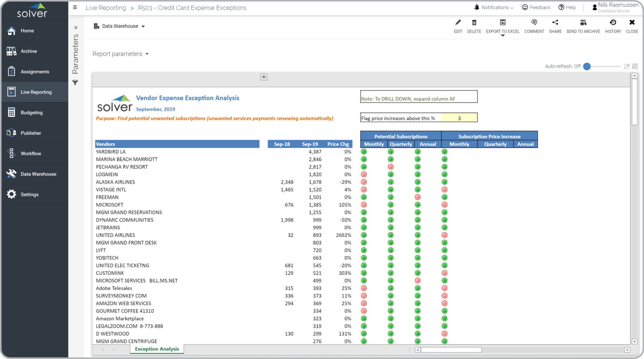The height and width of the screenshot is (359, 644).
Task: Click vertical scrollbar up arrow
Action: pos(634,76)
